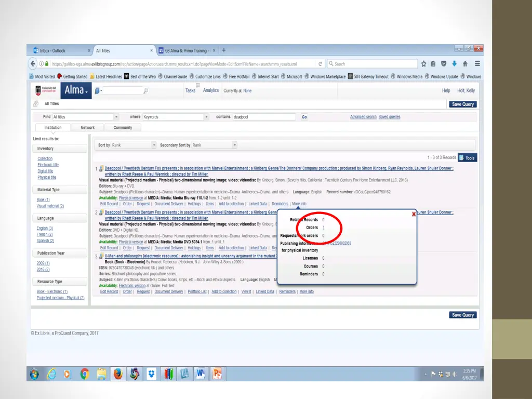This screenshot has width=532, height=399.
Task: Open Microsoft Word from the taskbar
Action: point(201,374)
